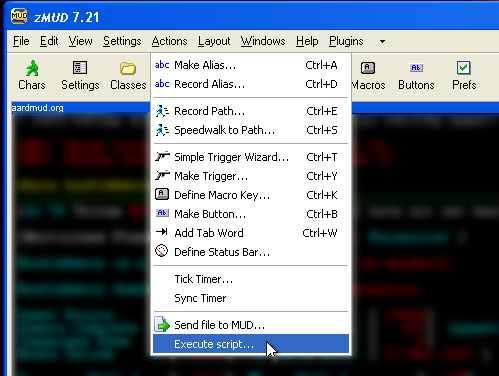Screen dimensions: 499x376
Task: Choose Make Alias… menu entry
Action: click(x=251, y=65)
